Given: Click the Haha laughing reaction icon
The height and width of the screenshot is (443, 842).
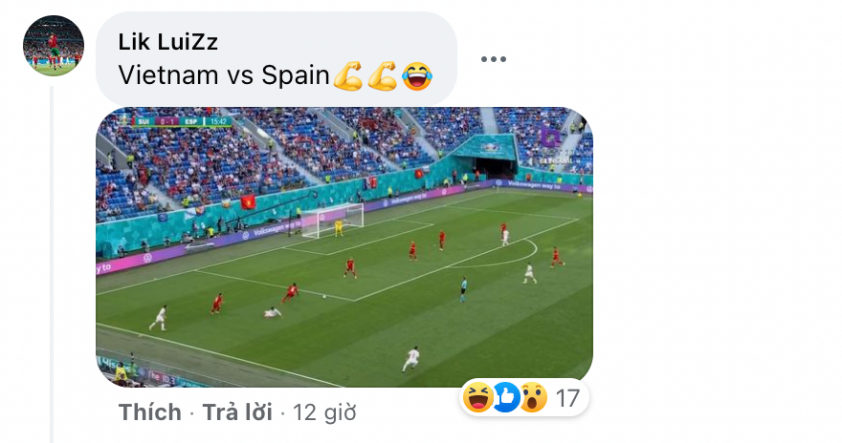Looking at the screenshot, I should tap(477, 398).
